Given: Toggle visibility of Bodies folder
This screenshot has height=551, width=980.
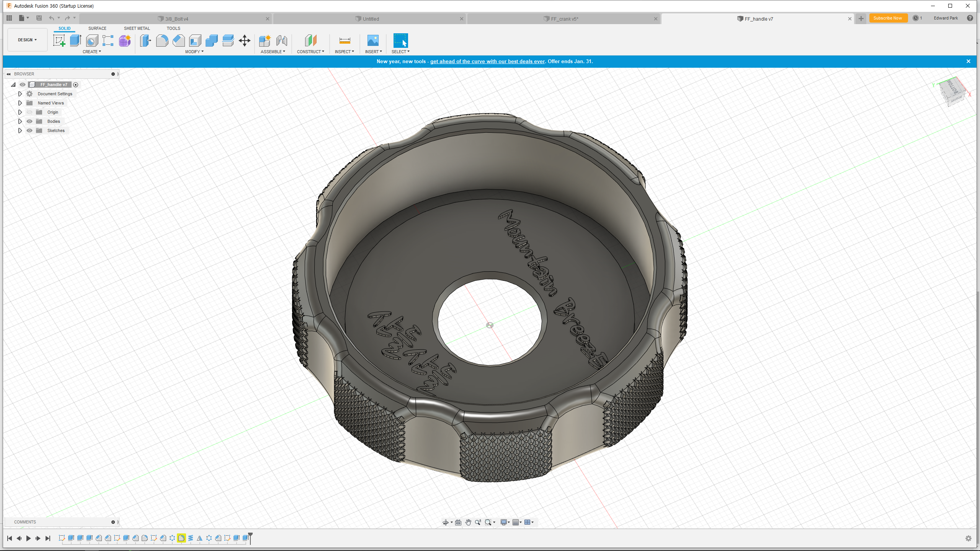Looking at the screenshot, I should 29,121.
